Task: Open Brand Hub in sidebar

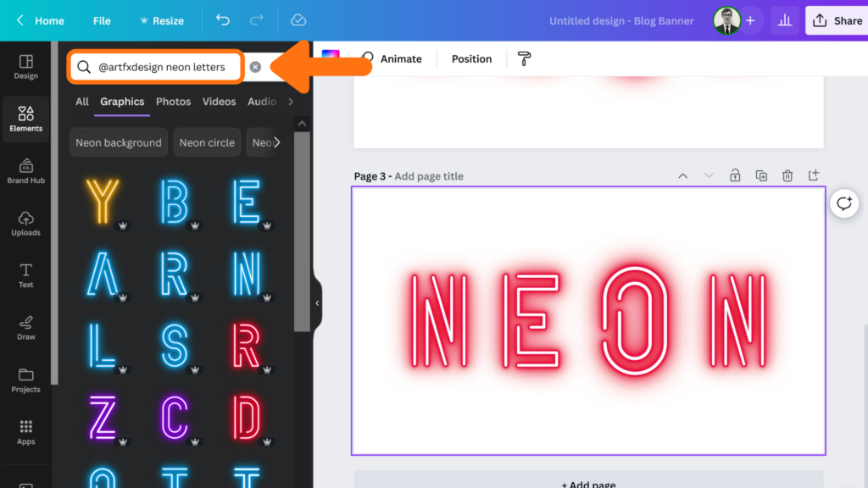Action: 25,171
